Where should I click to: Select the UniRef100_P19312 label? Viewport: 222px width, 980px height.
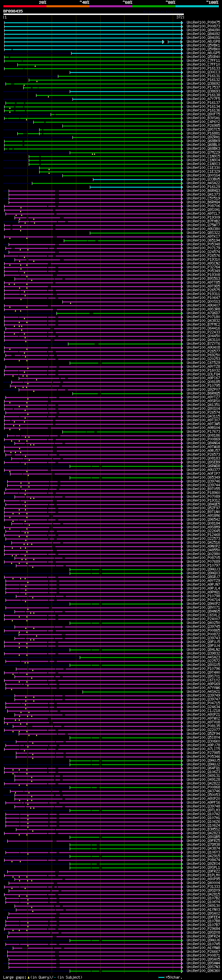pyautogui.click(x=203, y=500)
